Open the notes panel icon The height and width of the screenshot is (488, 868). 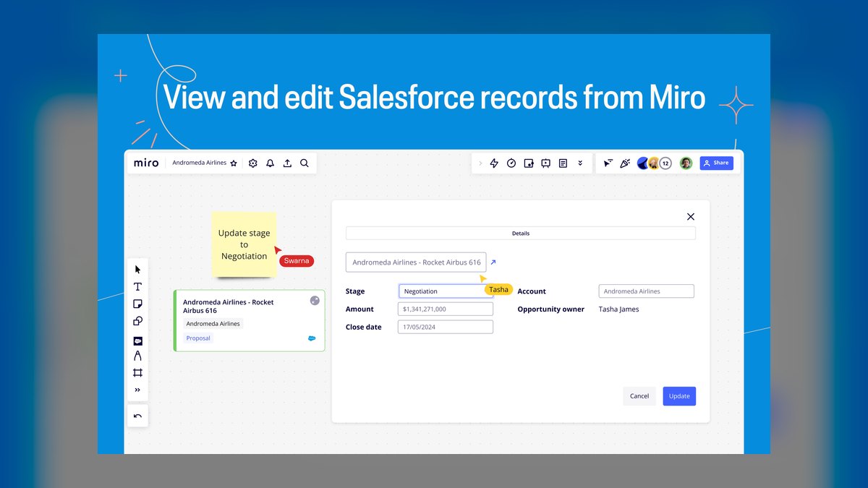(x=563, y=163)
